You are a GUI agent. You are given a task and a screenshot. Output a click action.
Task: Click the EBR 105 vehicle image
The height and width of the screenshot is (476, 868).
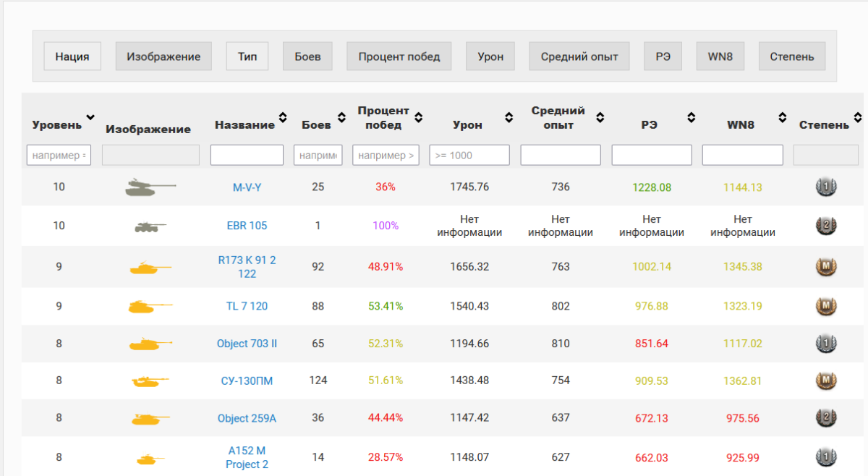coord(150,226)
